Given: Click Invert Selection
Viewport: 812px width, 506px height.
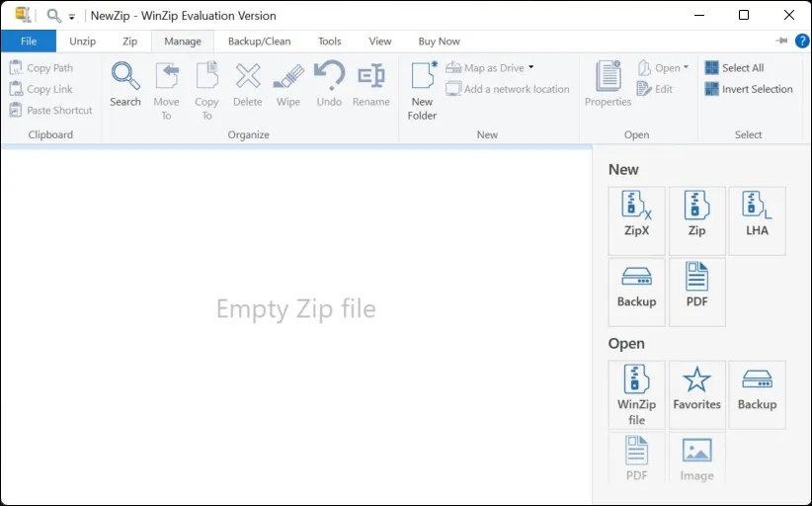Looking at the screenshot, I should tap(749, 89).
